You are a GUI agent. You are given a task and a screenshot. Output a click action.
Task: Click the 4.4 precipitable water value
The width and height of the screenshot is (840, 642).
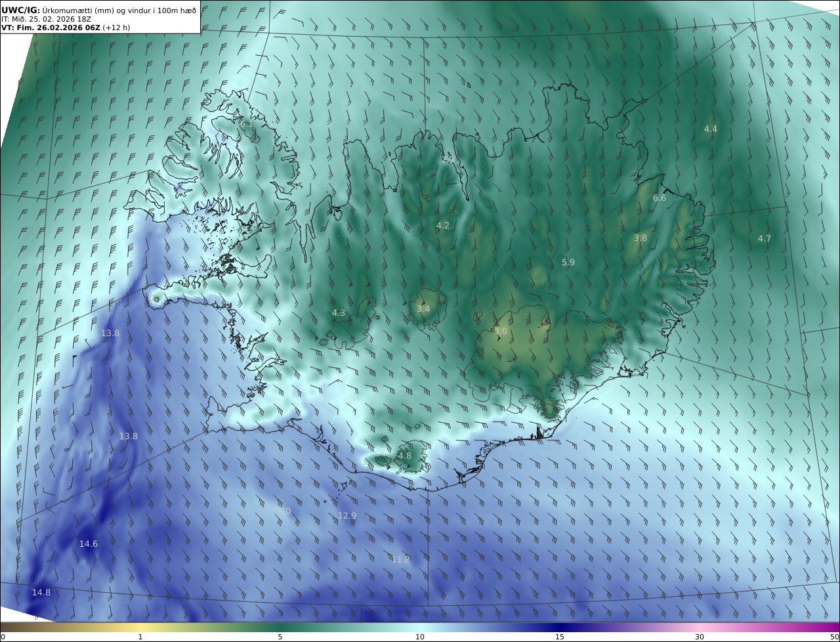711,129
